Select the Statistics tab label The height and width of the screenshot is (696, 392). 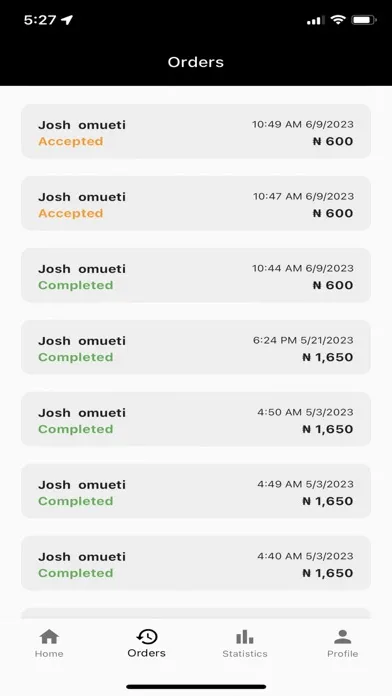coord(245,653)
